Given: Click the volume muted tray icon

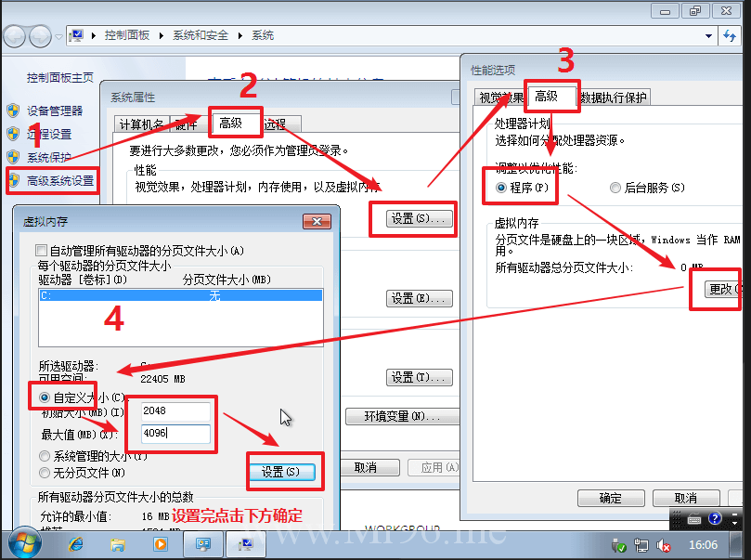Looking at the screenshot, I should [664, 545].
